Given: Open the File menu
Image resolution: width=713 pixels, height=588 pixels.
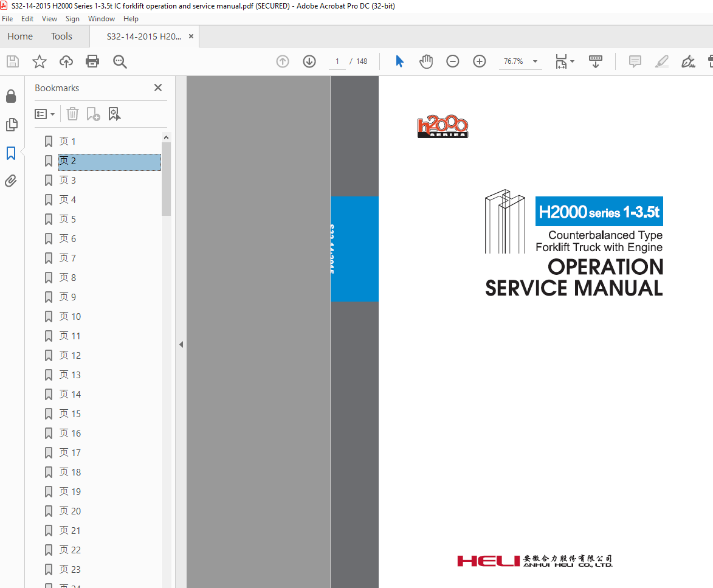Looking at the screenshot, I should click(7, 19).
